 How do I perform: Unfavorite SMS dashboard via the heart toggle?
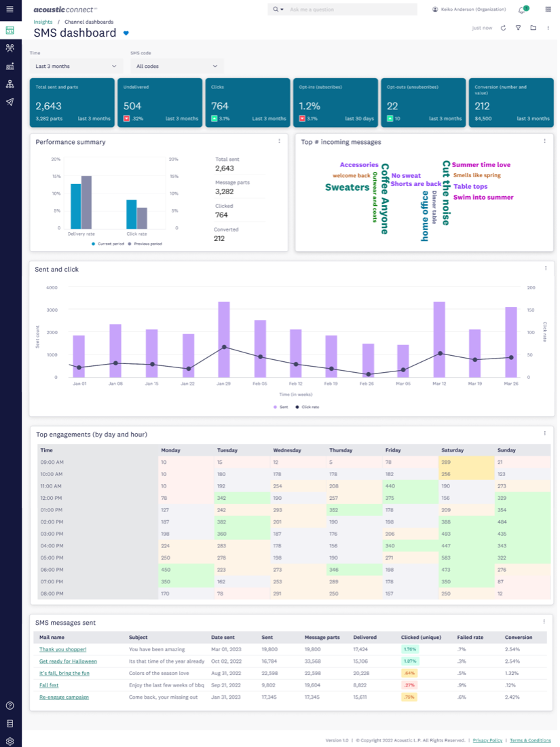tap(126, 33)
